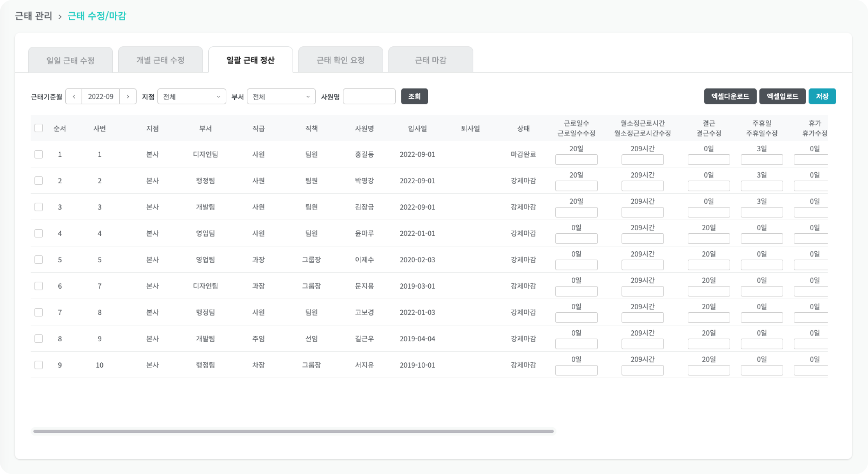Focus the 사원명 search input
Screen dimensions: 868x474
point(369,97)
